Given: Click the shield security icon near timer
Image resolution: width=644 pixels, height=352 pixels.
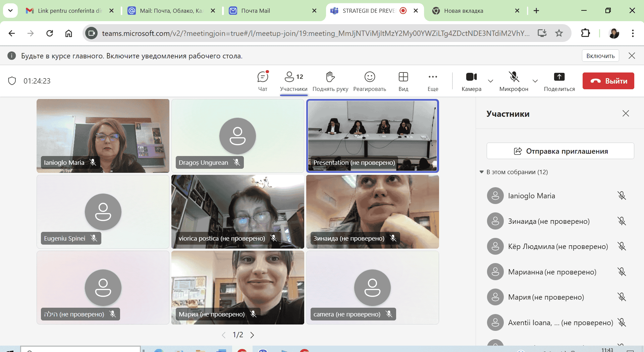Looking at the screenshot, I should click(x=12, y=81).
